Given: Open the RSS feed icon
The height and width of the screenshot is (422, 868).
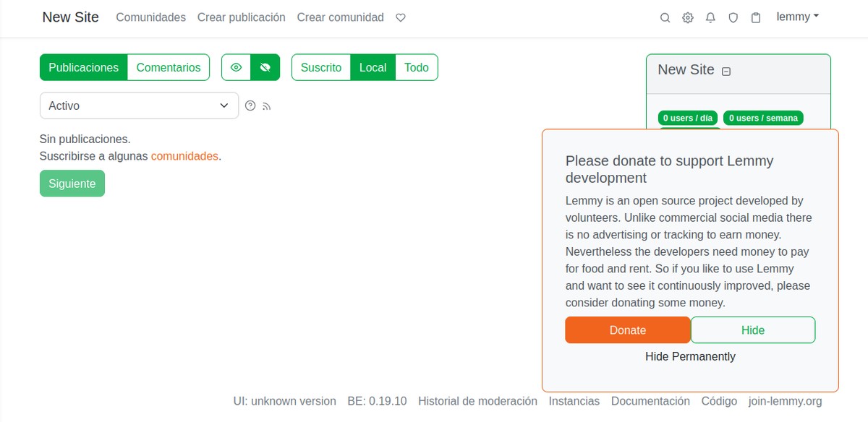Looking at the screenshot, I should pos(267,106).
